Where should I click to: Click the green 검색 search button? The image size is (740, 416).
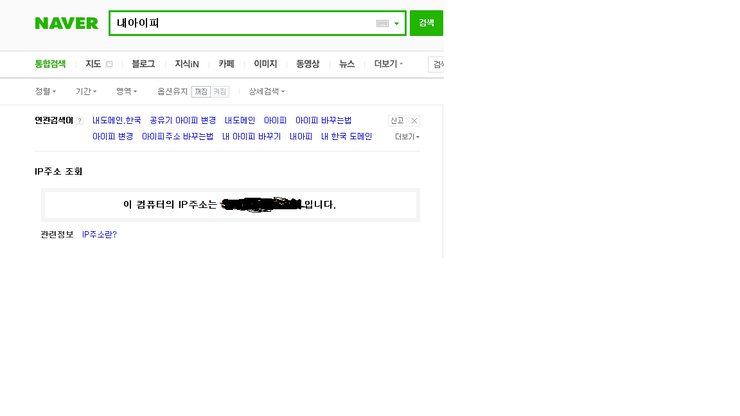click(426, 23)
